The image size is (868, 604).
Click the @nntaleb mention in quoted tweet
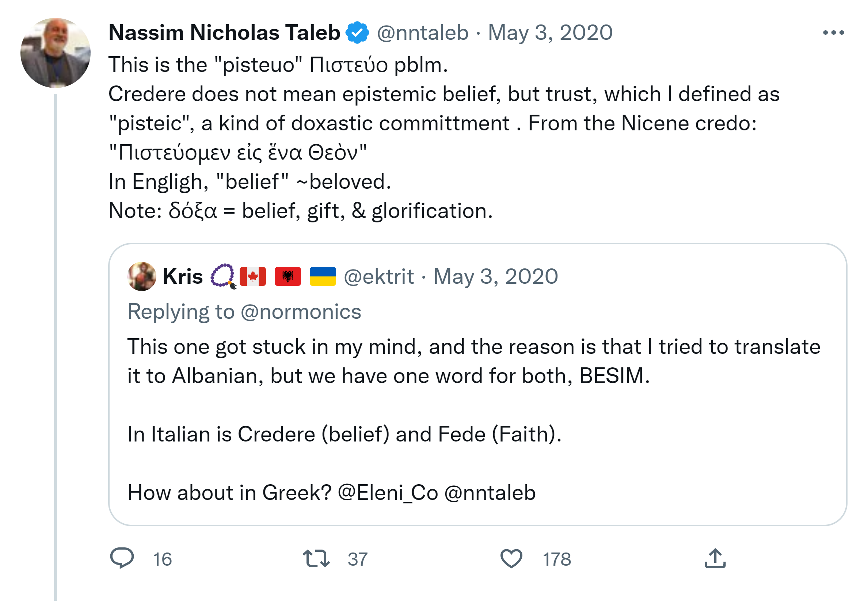pos(490,493)
